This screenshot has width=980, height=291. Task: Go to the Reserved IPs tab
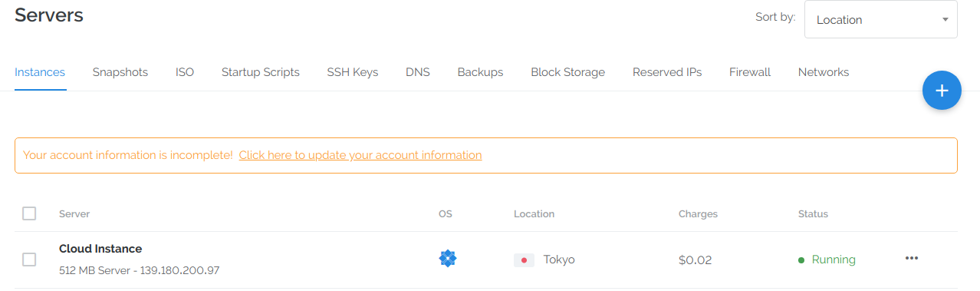click(x=667, y=72)
